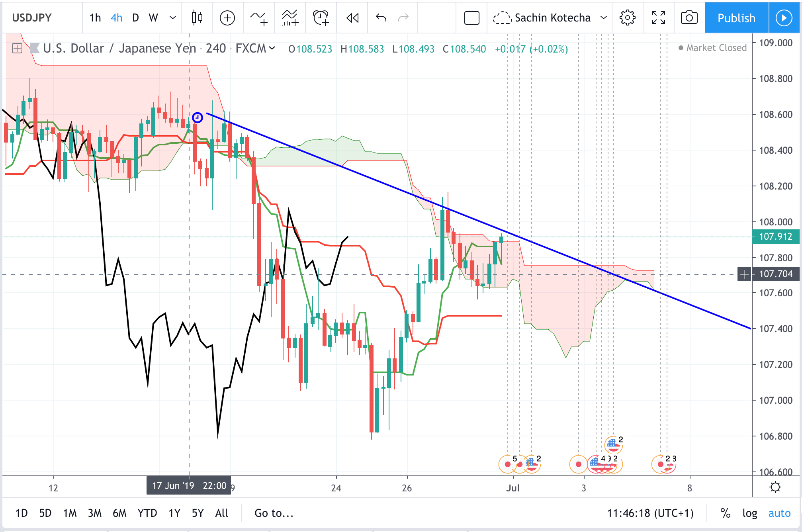
Task: Start bar replay with rewind icon
Action: [352, 18]
